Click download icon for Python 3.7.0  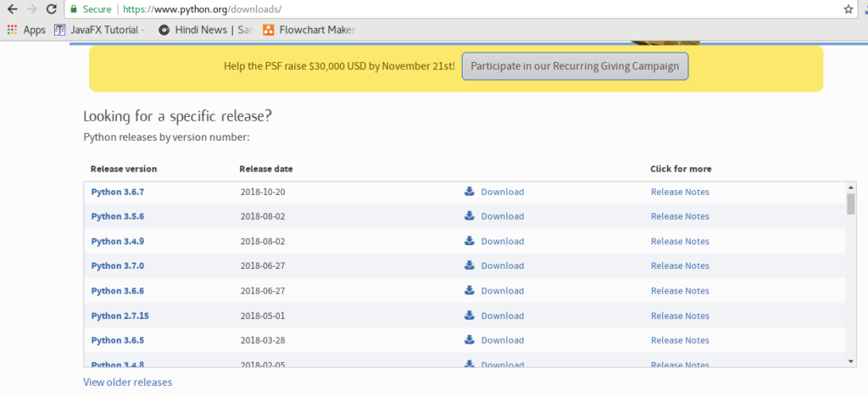470,266
